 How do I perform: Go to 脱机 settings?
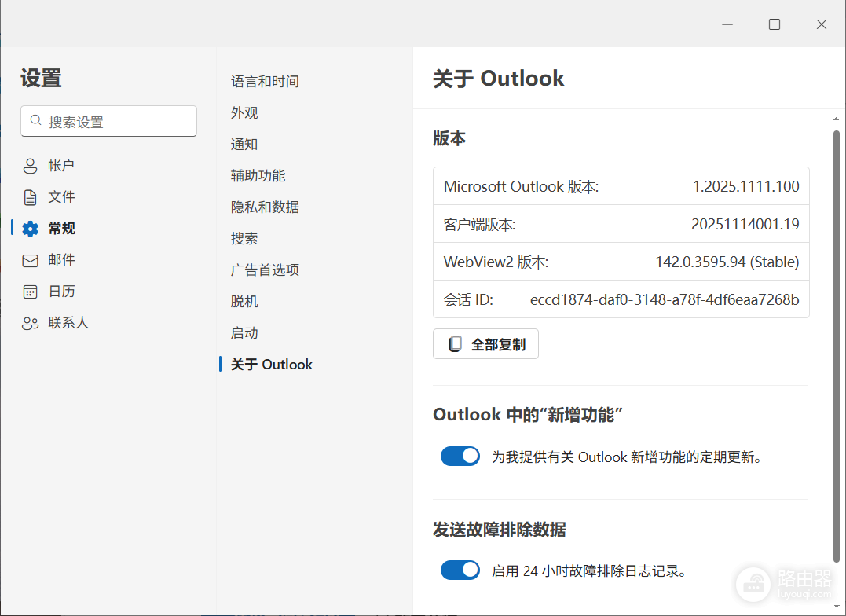pyautogui.click(x=244, y=301)
